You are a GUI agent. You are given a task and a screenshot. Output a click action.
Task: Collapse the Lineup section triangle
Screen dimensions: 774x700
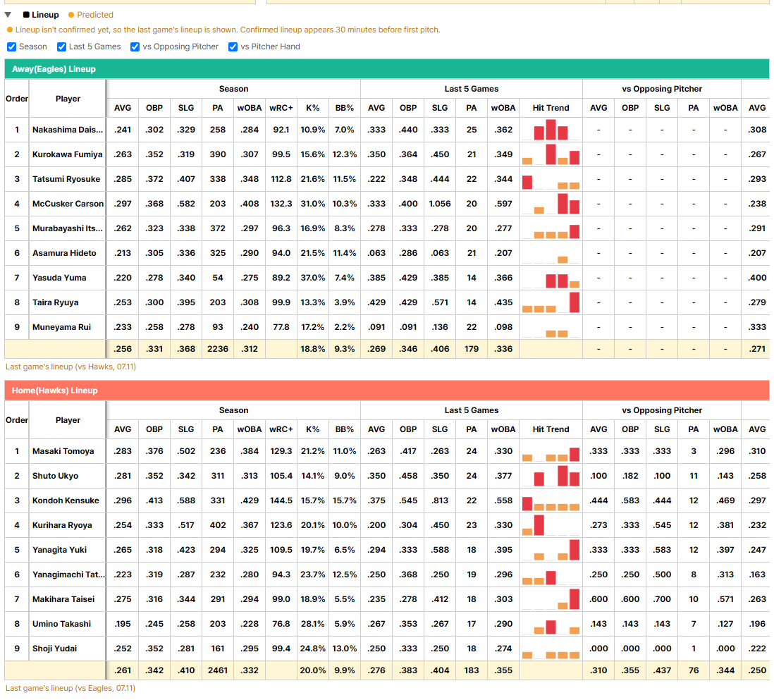point(8,15)
